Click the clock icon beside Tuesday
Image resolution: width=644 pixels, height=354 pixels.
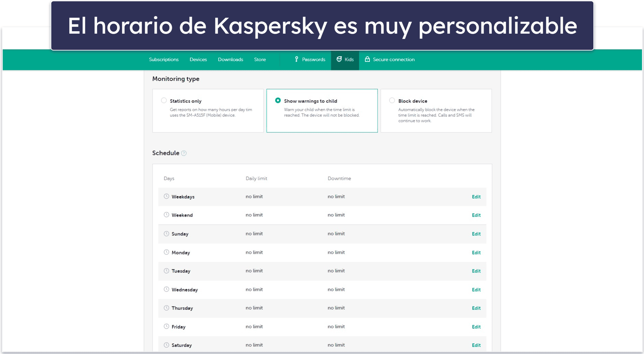pos(166,271)
